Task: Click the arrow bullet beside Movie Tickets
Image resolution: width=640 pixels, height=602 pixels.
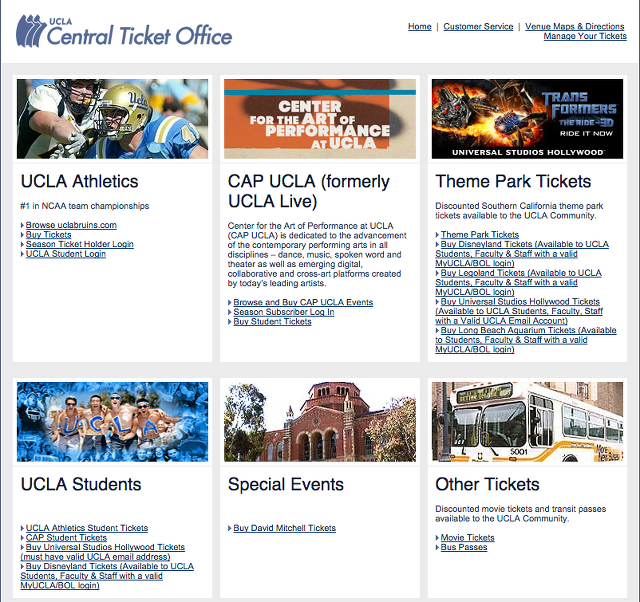Action: [x=437, y=538]
